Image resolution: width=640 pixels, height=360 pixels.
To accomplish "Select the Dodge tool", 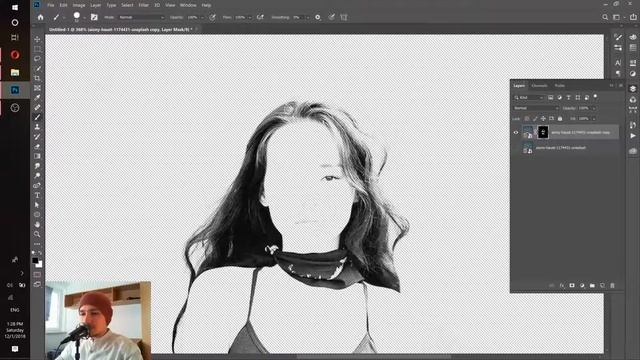I will click(x=37, y=176).
